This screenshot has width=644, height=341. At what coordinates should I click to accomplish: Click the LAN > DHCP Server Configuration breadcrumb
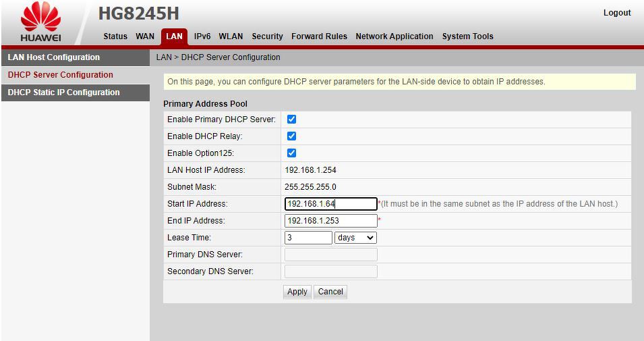[x=218, y=57]
